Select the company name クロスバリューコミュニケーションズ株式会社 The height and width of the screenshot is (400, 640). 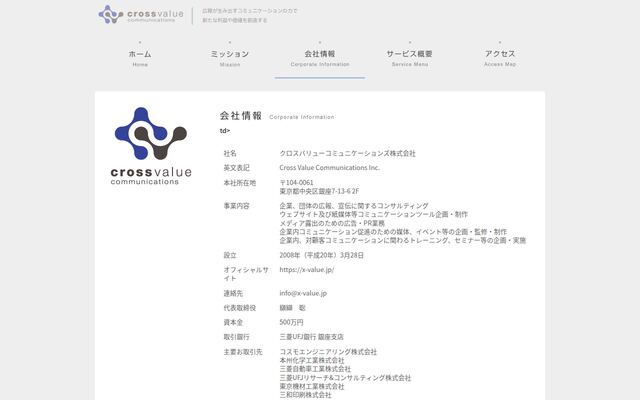347,153
